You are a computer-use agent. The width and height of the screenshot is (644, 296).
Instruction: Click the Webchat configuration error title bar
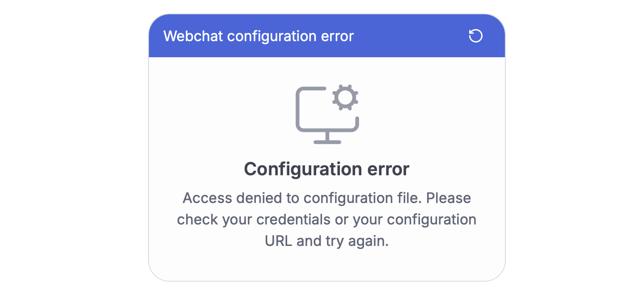point(259,36)
